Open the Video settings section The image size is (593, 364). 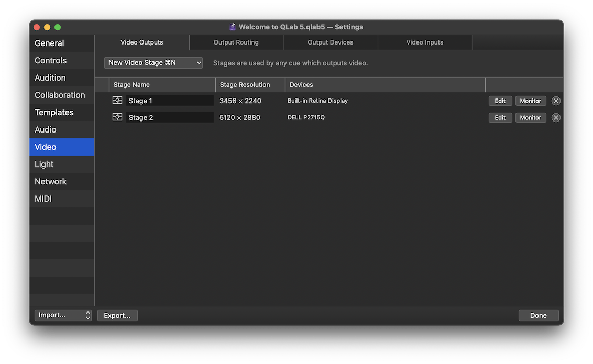coord(45,147)
